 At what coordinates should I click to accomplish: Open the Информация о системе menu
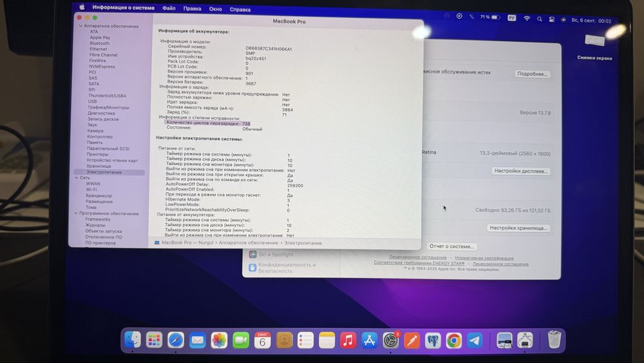pos(123,8)
